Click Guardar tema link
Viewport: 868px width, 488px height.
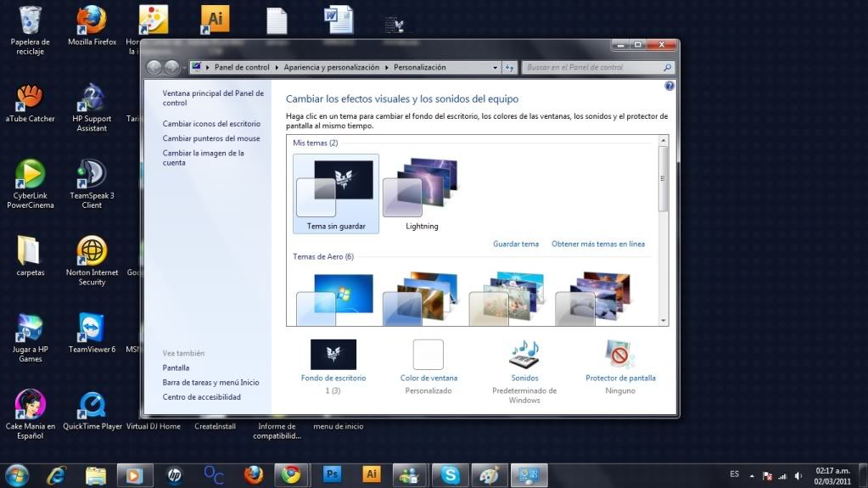516,244
